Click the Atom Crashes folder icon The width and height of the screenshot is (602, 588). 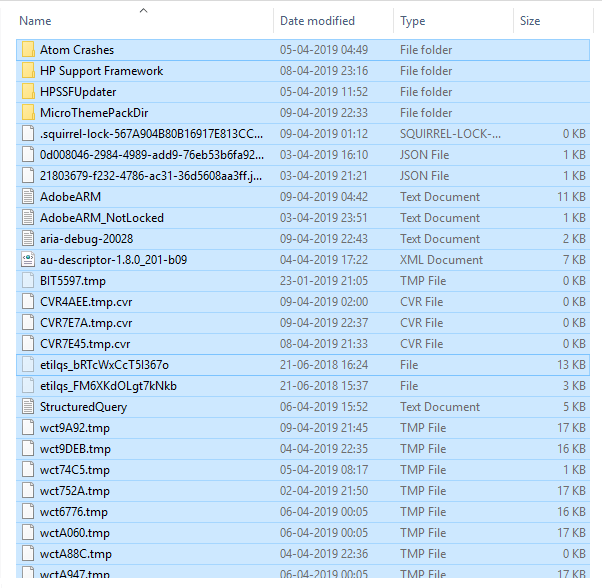[28, 50]
